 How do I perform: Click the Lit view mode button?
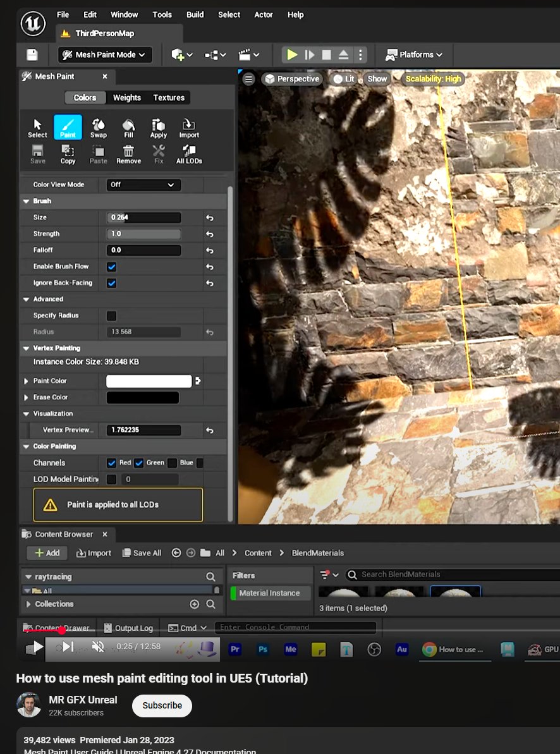pos(344,79)
